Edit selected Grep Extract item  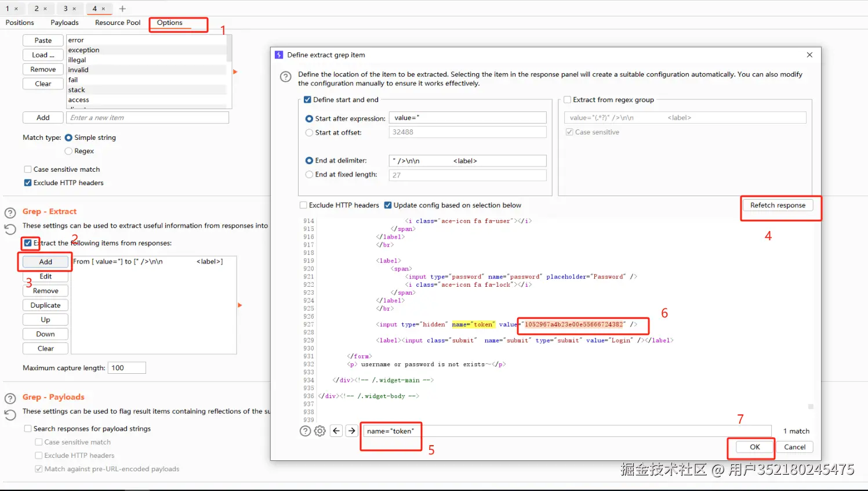coord(45,277)
